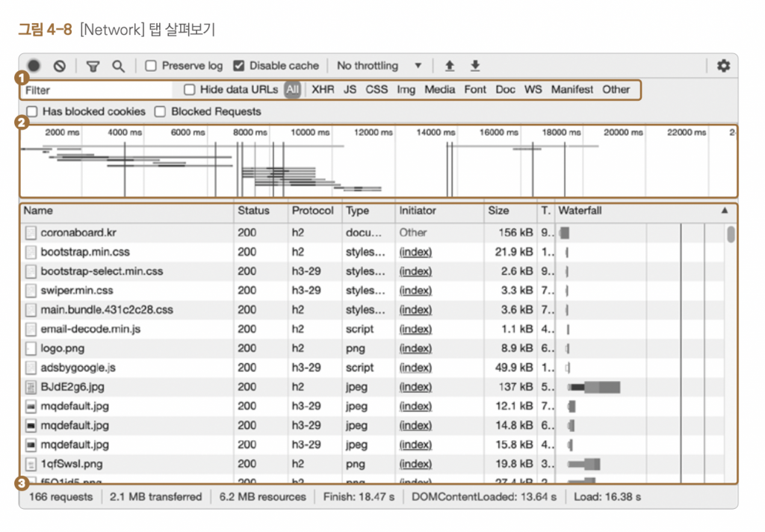
Task: Export HAR file download arrow
Action: click(x=475, y=66)
